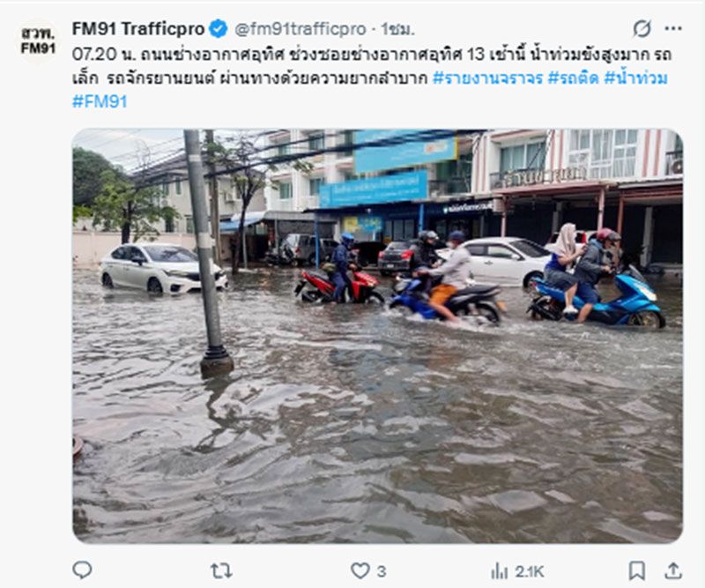This screenshot has width=705, height=588.
Task: Open view analytics bar chart icon
Action: coord(500,569)
